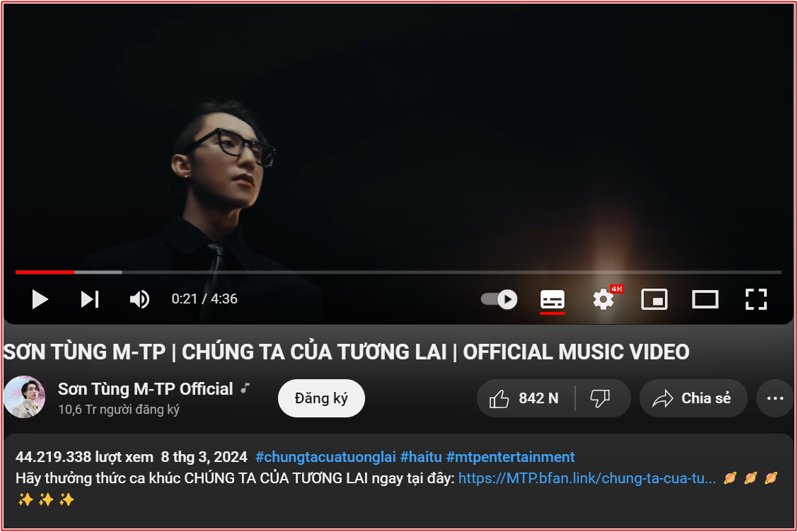
Task: Open the MTP.bfan.link URL in description
Action: tap(587, 478)
